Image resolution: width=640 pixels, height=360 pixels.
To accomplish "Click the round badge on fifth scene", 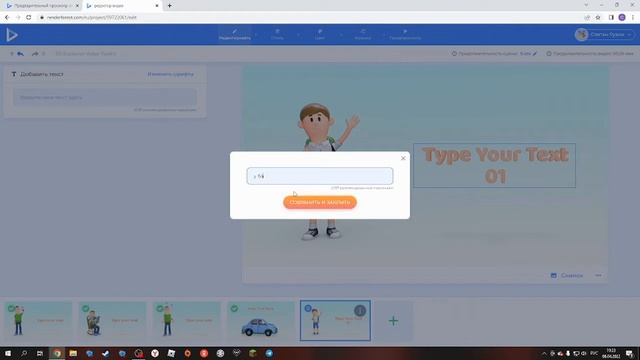I will click(360, 311).
